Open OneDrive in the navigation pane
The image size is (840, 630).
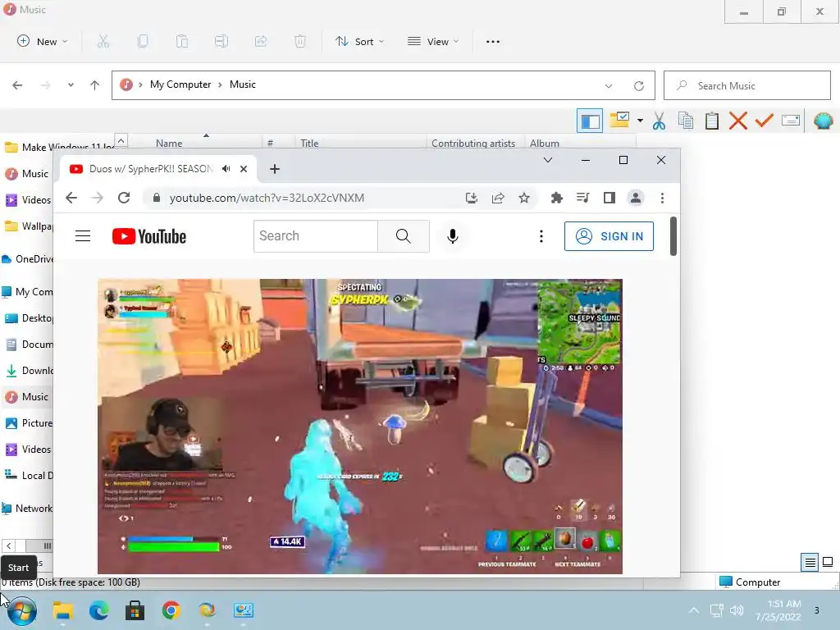coord(28,259)
